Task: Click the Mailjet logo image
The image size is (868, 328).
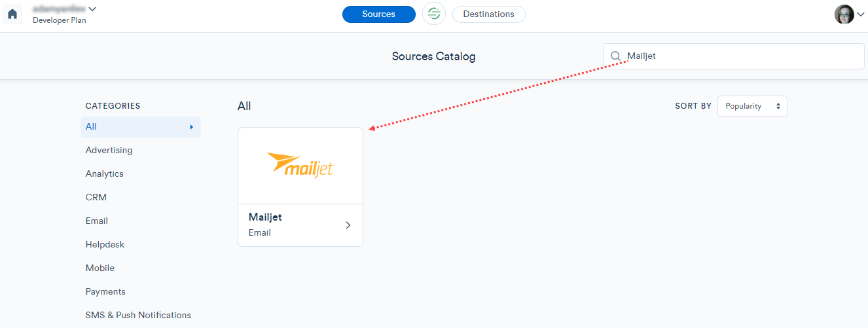Action: point(300,164)
